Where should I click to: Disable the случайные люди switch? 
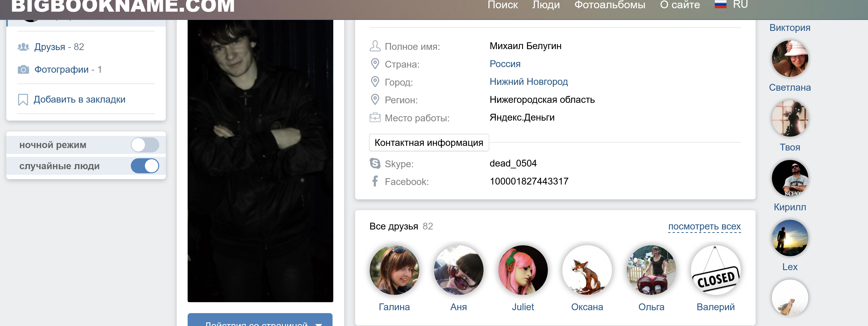coord(145,166)
